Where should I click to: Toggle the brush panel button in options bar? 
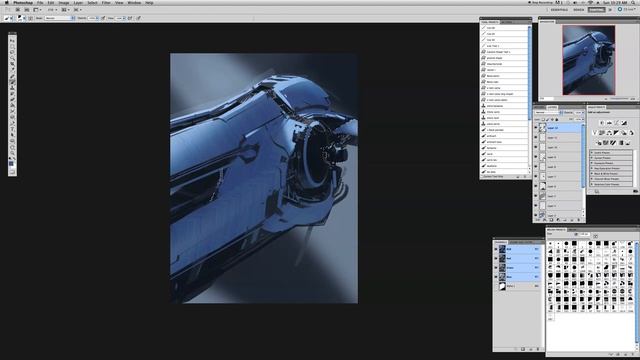[31, 18]
